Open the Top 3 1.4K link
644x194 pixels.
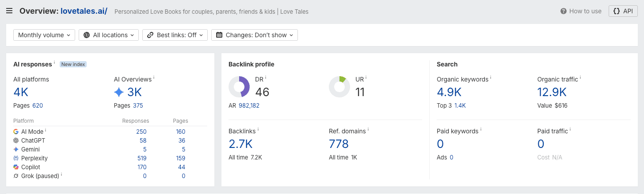pyautogui.click(x=460, y=105)
